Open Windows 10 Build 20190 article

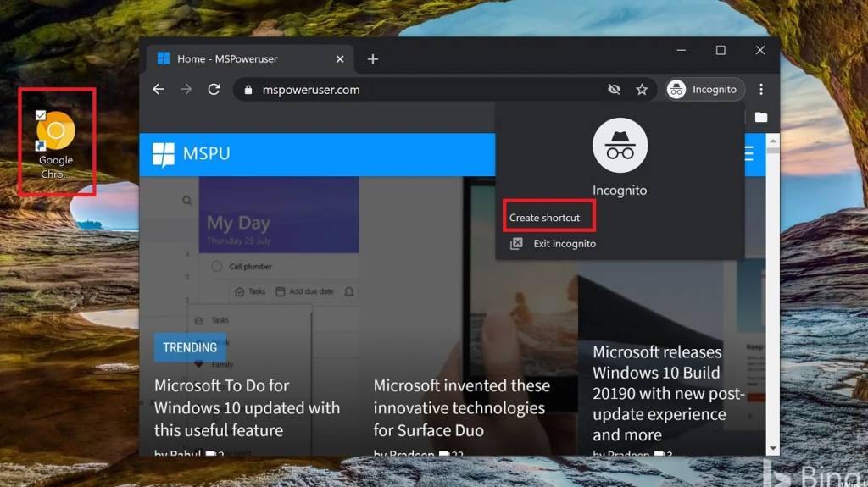click(669, 394)
